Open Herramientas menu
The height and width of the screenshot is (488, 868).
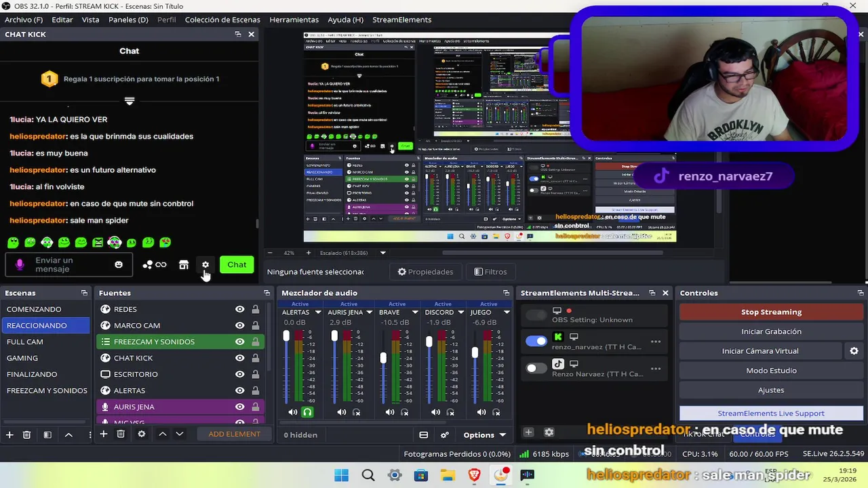point(294,20)
